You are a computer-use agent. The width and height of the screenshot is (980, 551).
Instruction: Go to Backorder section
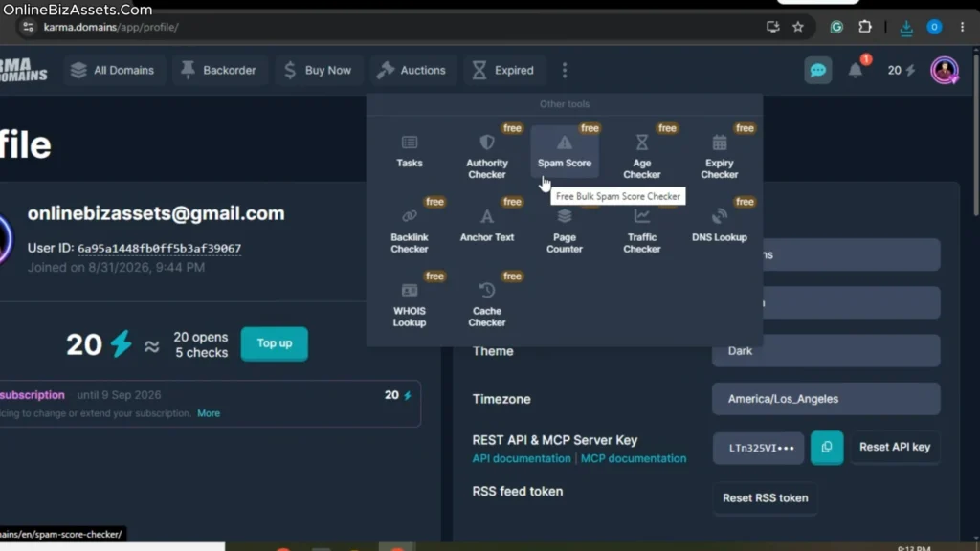click(x=219, y=70)
